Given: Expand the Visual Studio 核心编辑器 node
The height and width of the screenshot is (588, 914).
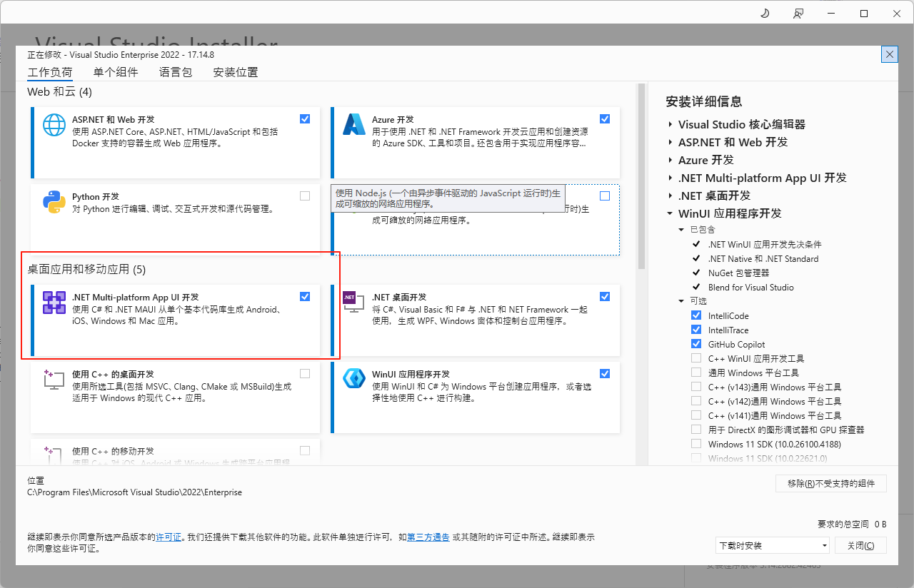Looking at the screenshot, I should click(x=671, y=124).
